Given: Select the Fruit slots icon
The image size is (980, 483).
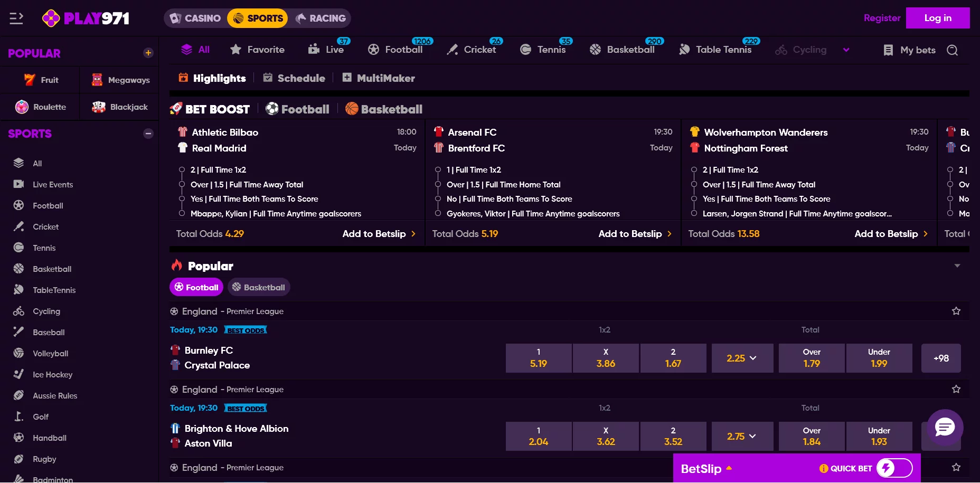Looking at the screenshot, I should pyautogui.click(x=30, y=80).
